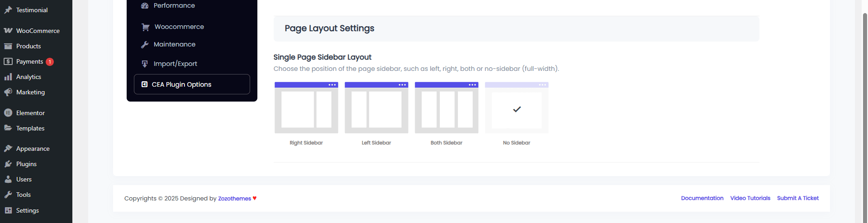Click the WooCommerce logo icon in admin sidebar
The height and width of the screenshot is (223, 868).
(8, 31)
